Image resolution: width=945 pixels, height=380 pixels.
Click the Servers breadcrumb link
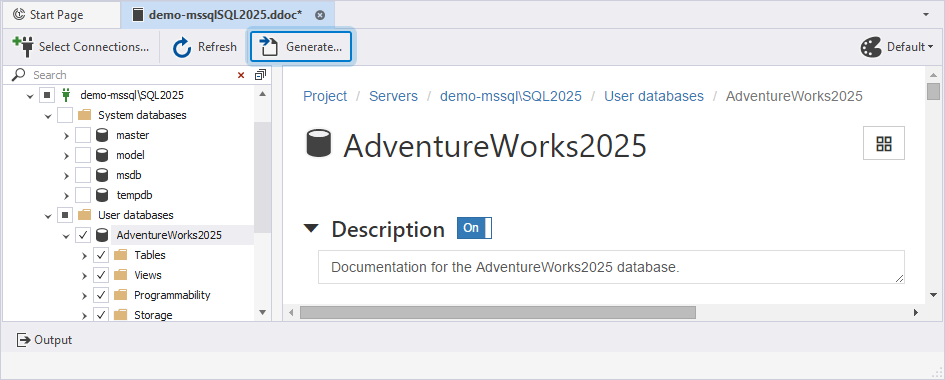393,96
